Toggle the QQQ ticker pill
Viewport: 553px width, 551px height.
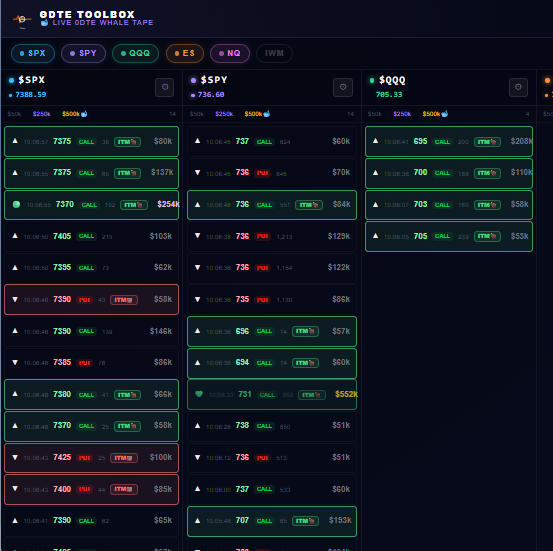(x=135, y=53)
